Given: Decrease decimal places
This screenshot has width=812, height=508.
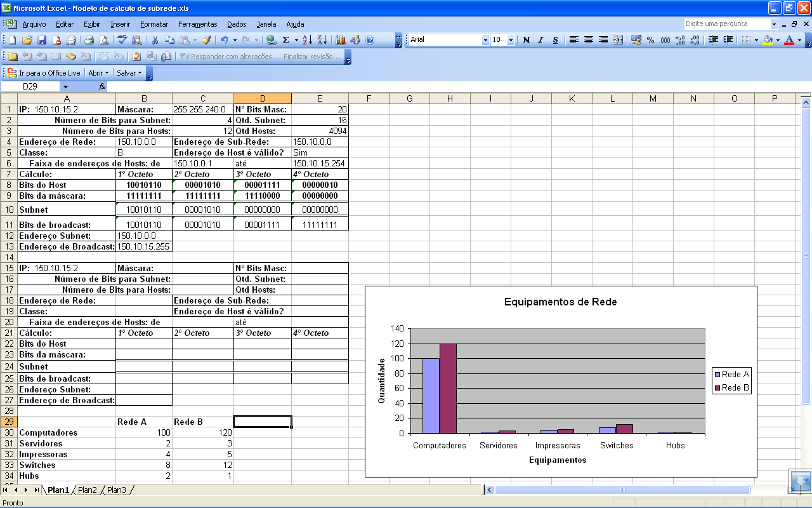Looking at the screenshot, I should (x=695, y=40).
